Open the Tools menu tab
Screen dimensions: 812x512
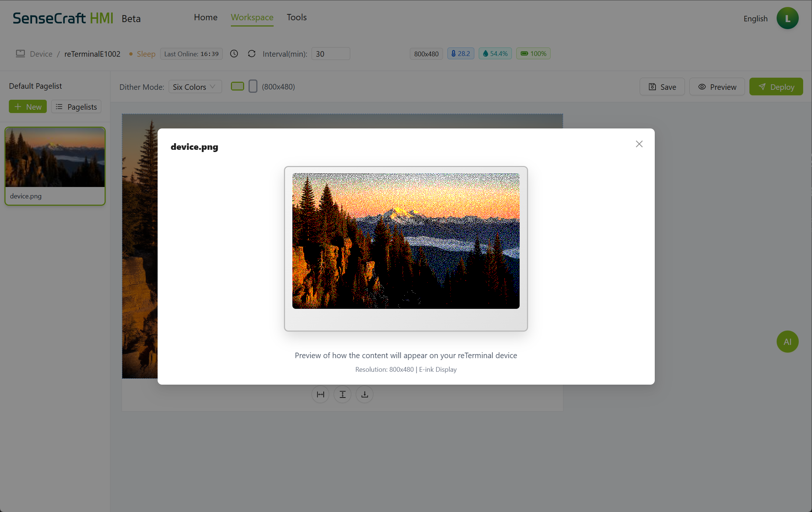point(296,17)
